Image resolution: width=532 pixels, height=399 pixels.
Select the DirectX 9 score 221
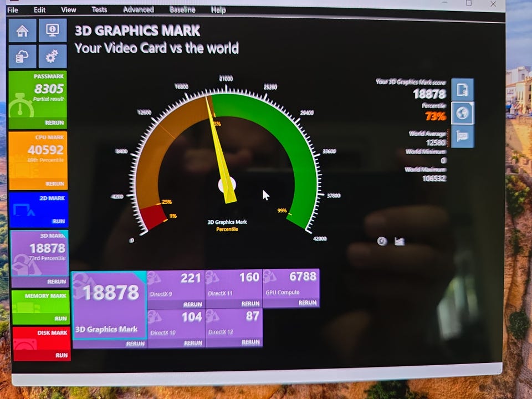click(191, 278)
